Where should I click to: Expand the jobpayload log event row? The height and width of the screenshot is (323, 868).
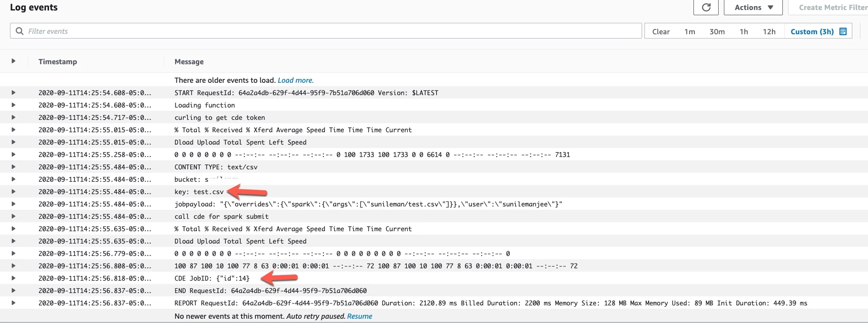tap(13, 204)
